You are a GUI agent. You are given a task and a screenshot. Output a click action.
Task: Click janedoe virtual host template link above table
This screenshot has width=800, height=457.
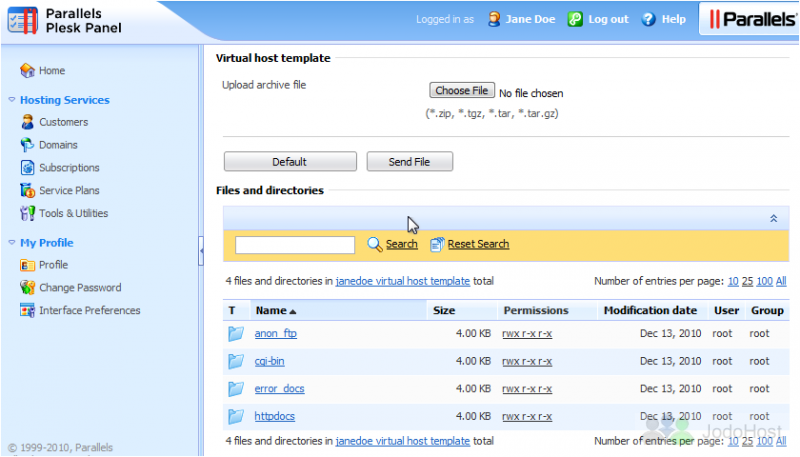403,281
